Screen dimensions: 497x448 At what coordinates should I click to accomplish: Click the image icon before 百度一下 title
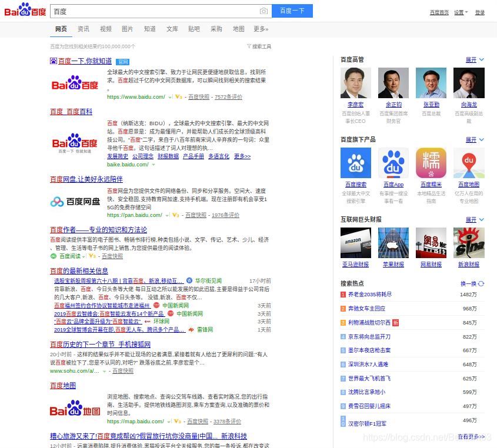(54, 61)
